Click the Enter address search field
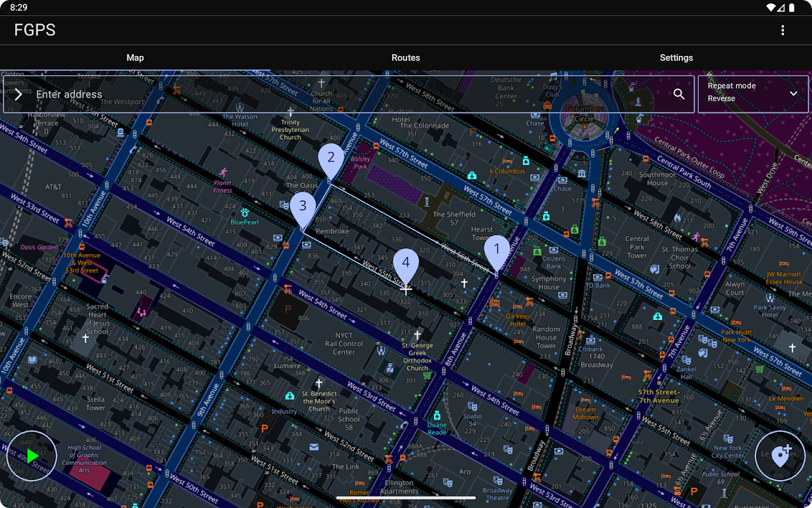 (x=349, y=94)
